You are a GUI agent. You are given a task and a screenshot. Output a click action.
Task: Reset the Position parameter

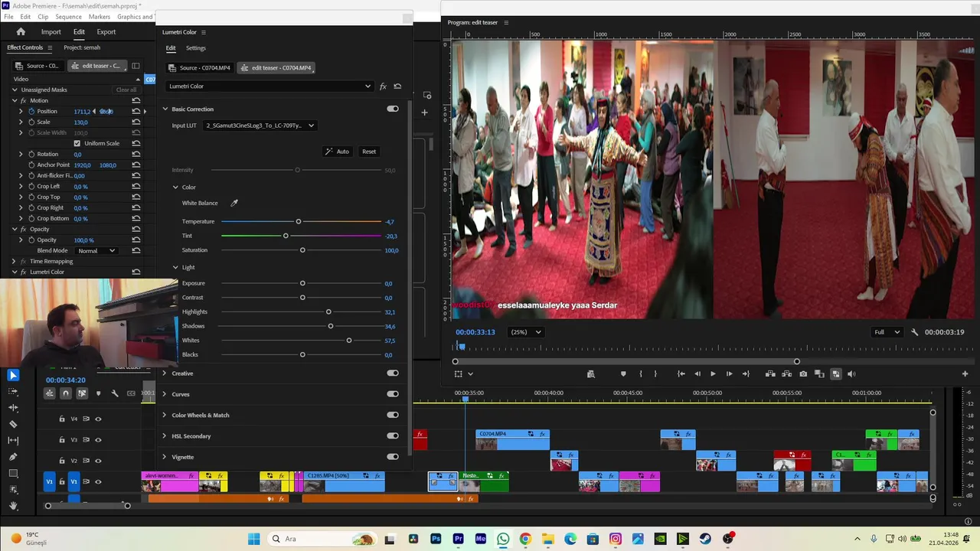[136, 111]
